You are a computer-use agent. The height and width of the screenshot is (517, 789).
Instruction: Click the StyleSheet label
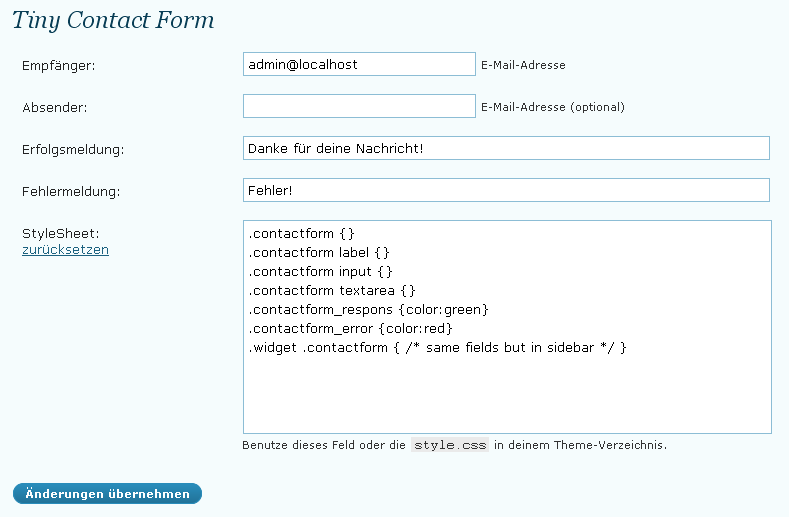pos(60,234)
